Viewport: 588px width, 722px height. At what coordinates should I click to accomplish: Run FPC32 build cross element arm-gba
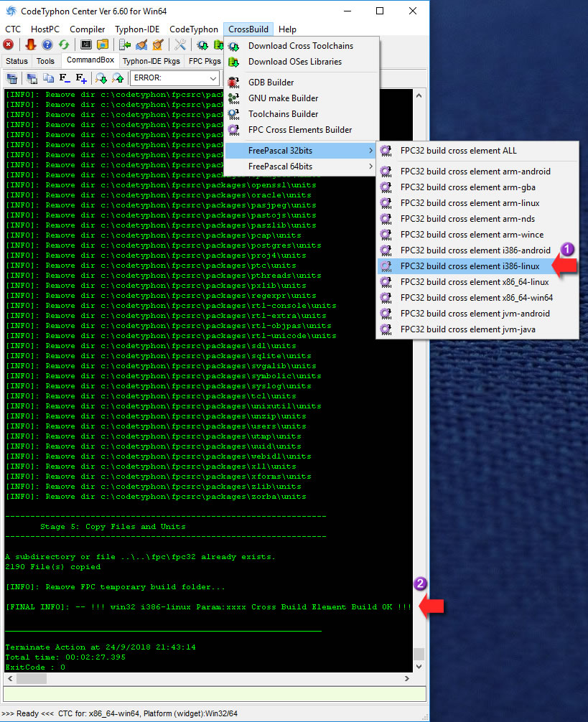[477, 187]
